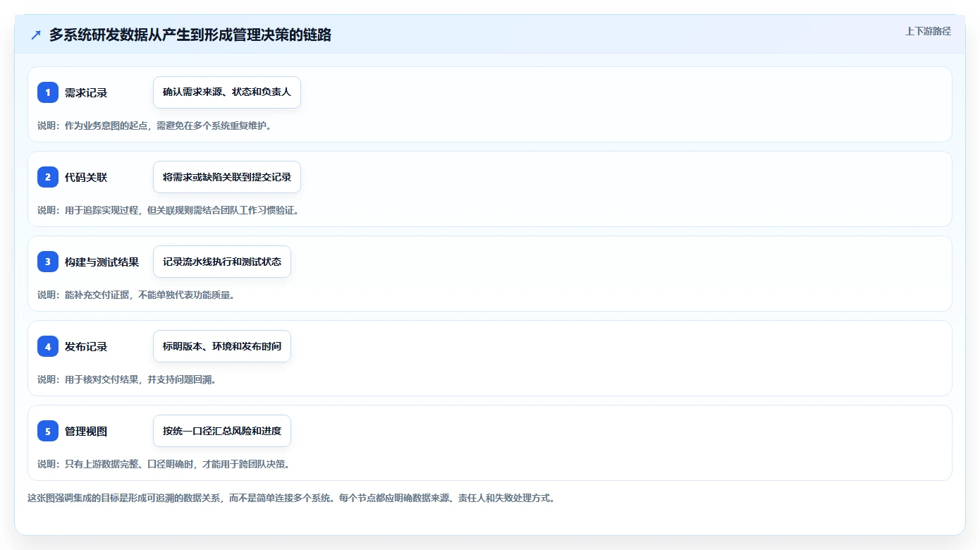Viewport: 980px width, 550px height.
Task: Click the note about 关联规则需结合团队工作习惯验证
Action: point(169,210)
